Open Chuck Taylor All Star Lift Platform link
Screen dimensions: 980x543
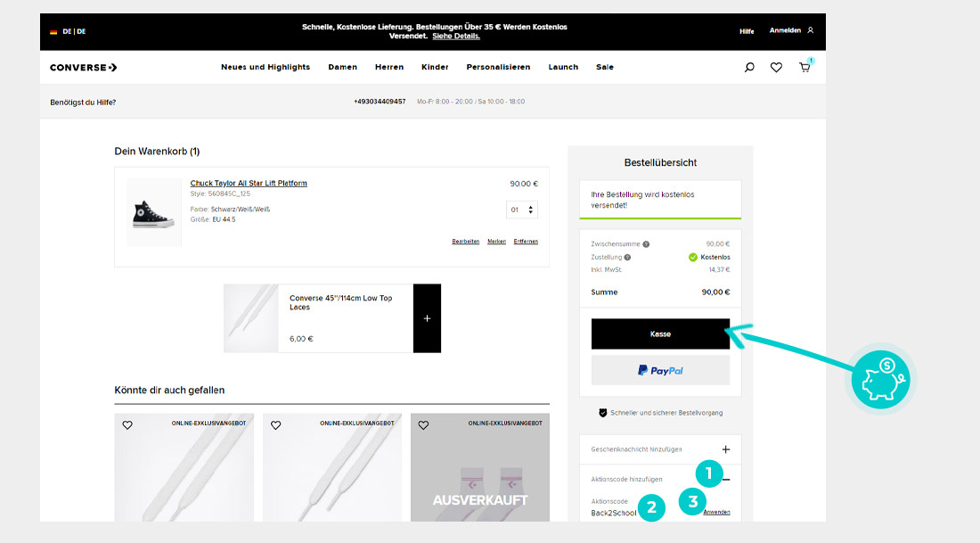[249, 184]
